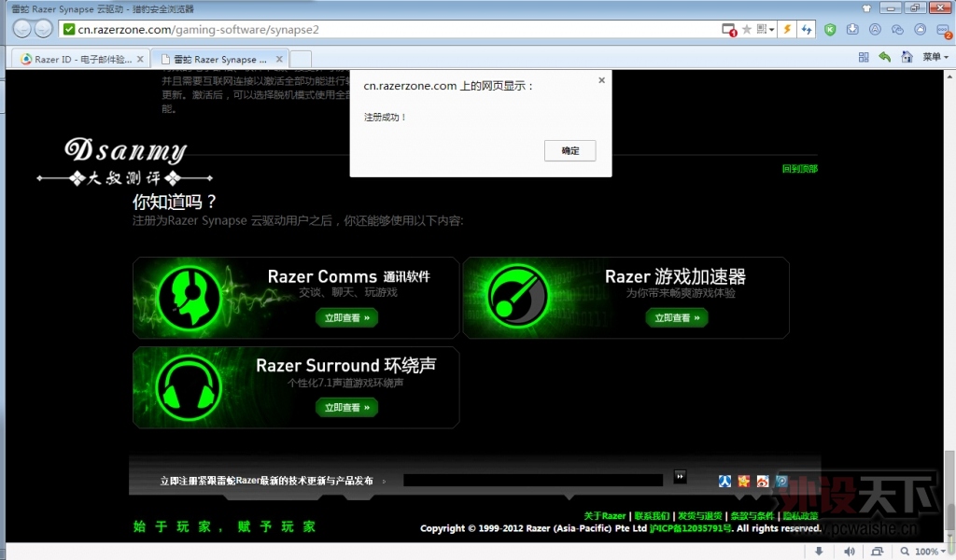956x560 pixels.
Task: Open the download manager tray icon
Action: click(x=852, y=29)
